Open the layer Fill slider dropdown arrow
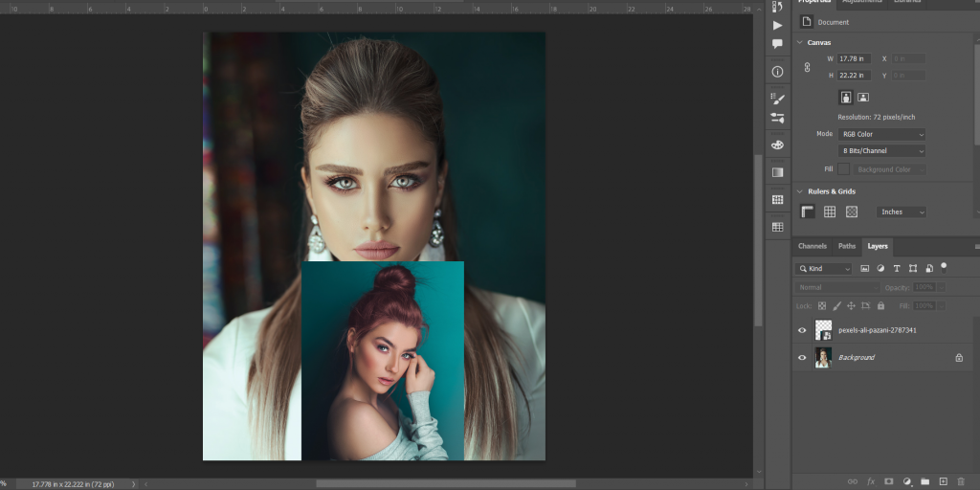980x490 pixels. click(x=942, y=306)
